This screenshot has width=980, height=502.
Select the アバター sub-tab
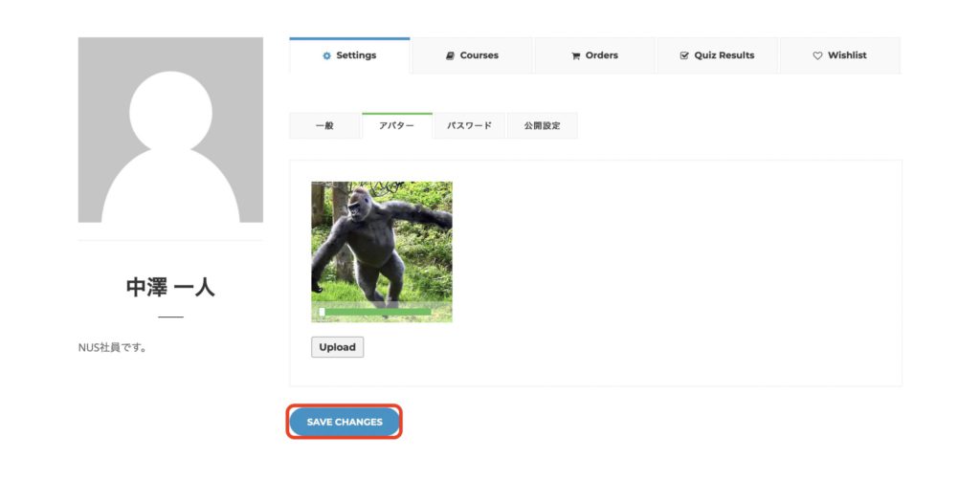397,125
